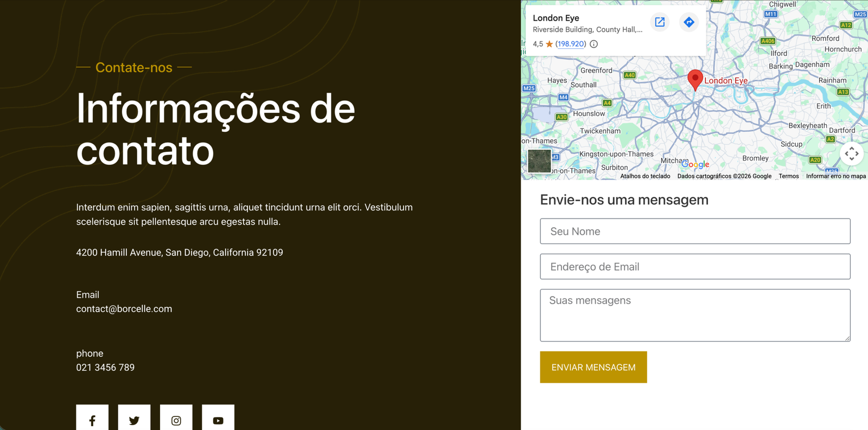Open larger map via external-link icon
The width and height of the screenshot is (868, 430).
point(660,22)
